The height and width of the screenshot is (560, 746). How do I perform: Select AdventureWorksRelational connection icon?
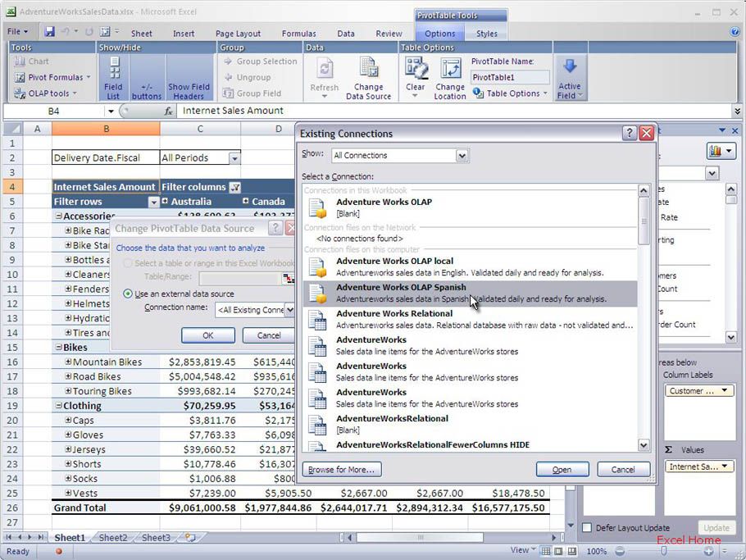(x=317, y=425)
